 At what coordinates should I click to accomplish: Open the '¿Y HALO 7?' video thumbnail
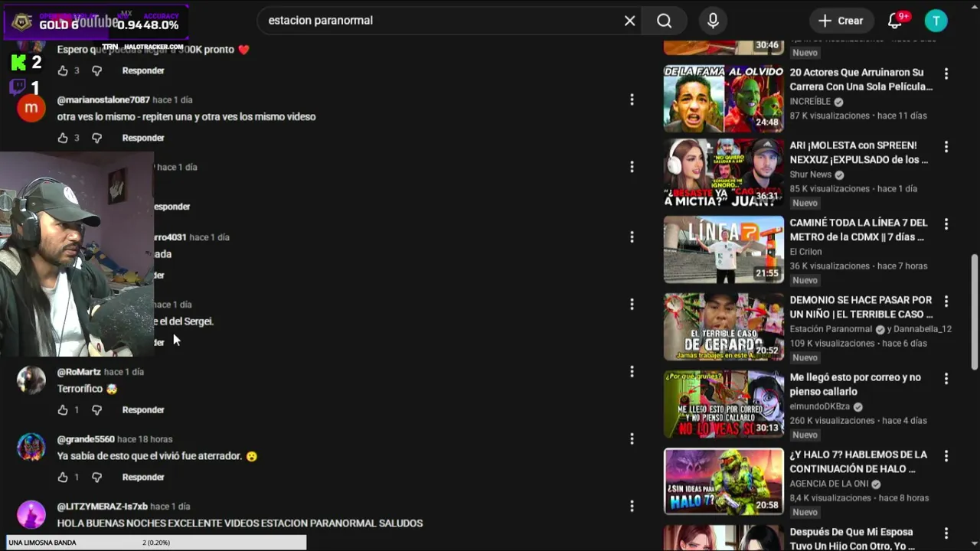coord(724,481)
